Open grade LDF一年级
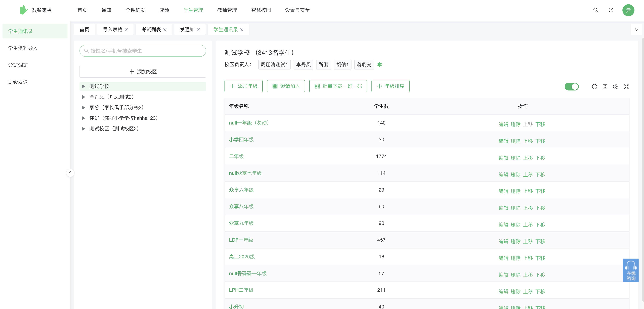 point(241,240)
